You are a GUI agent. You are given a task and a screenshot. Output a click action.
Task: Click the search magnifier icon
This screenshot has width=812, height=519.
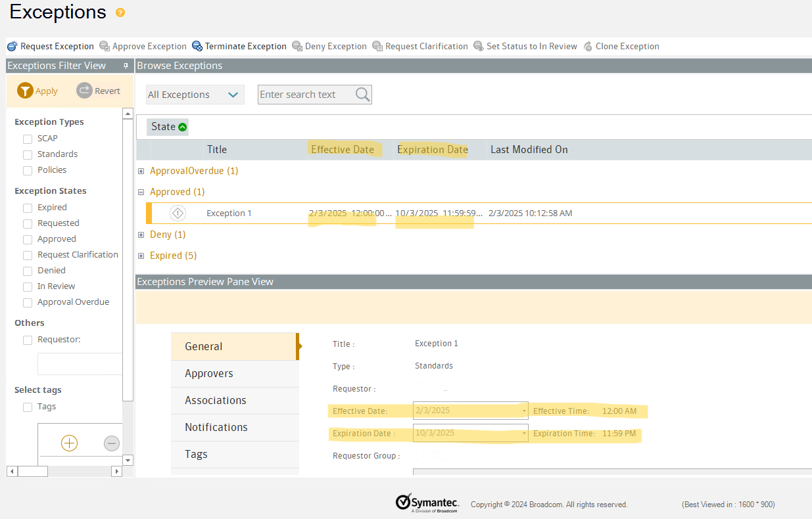[x=362, y=95]
